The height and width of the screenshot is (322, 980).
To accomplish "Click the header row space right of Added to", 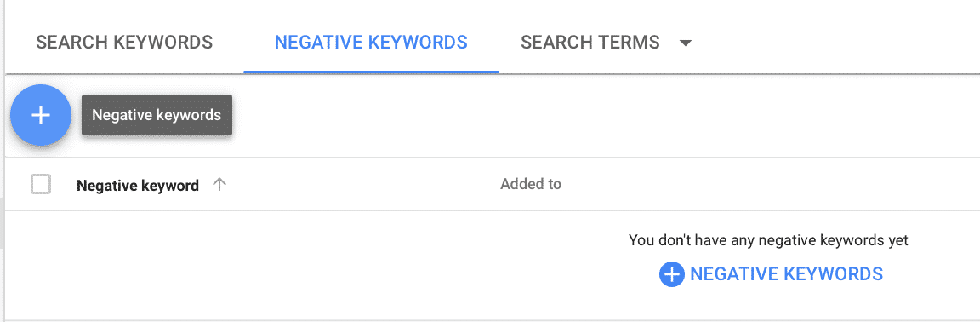I will tap(770, 184).
